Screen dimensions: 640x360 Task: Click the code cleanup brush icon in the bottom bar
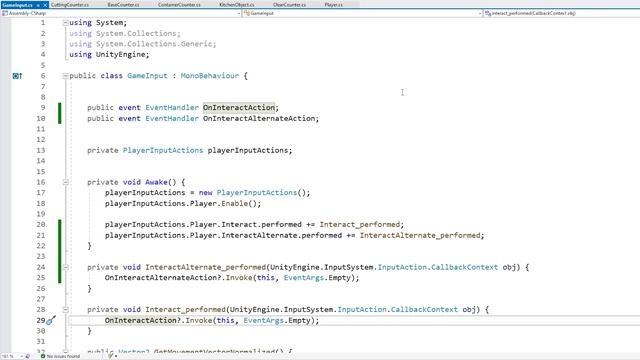tap(110, 356)
